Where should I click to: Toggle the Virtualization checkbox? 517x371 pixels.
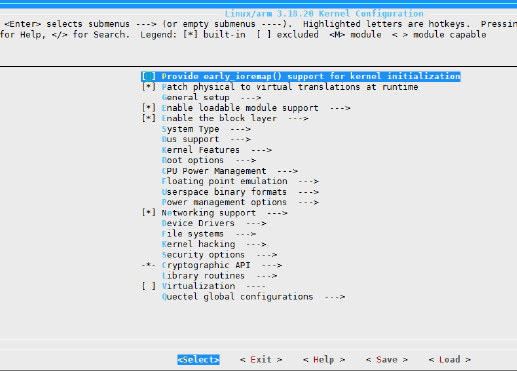[x=148, y=286]
